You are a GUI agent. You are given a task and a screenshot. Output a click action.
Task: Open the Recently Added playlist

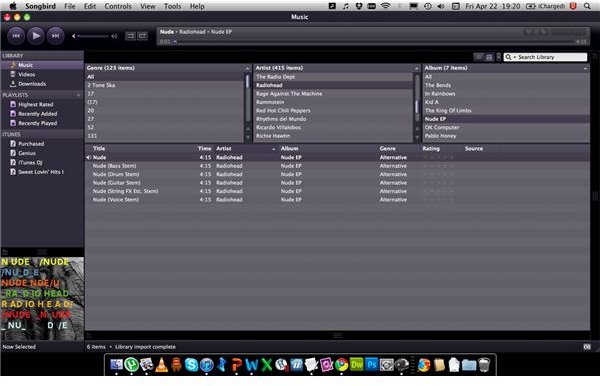pyautogui.click(x=42, y=114)
